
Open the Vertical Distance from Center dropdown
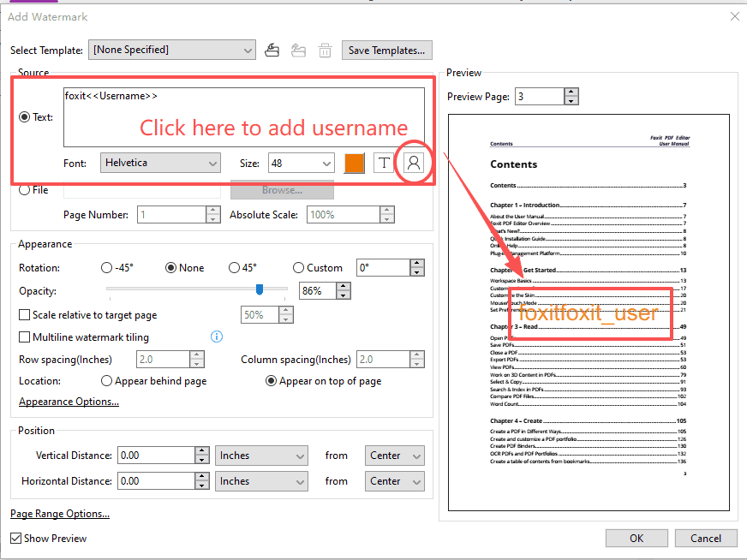[394, 456]
